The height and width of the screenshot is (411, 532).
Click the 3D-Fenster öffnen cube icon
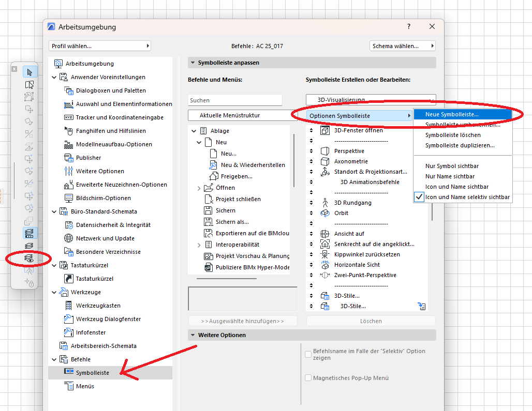coord(325,130)
